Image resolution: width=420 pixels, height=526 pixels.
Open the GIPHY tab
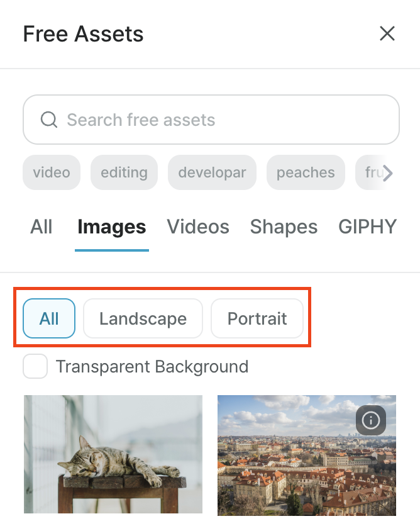point(367,227)
